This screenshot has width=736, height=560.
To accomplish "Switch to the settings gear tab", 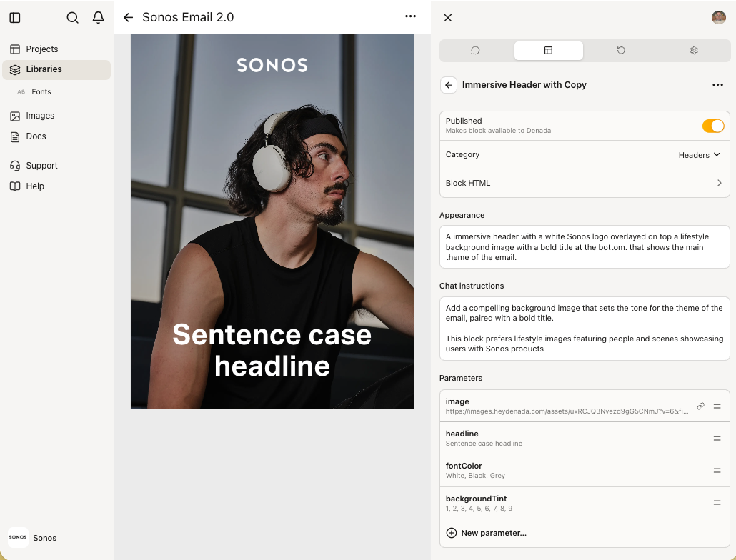I will (694, 50).
